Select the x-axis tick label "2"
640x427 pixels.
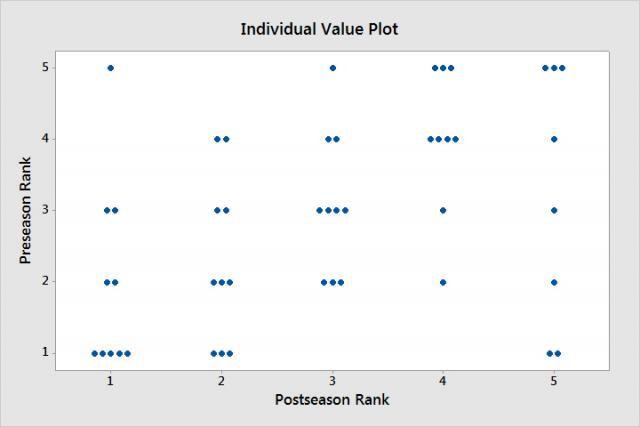click(x=221, y=381)
